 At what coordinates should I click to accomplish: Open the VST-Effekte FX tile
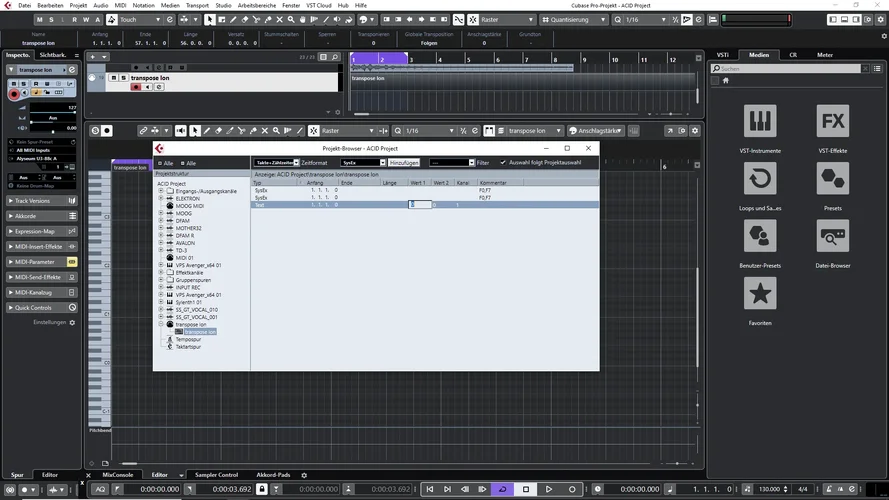pos(832,122)
